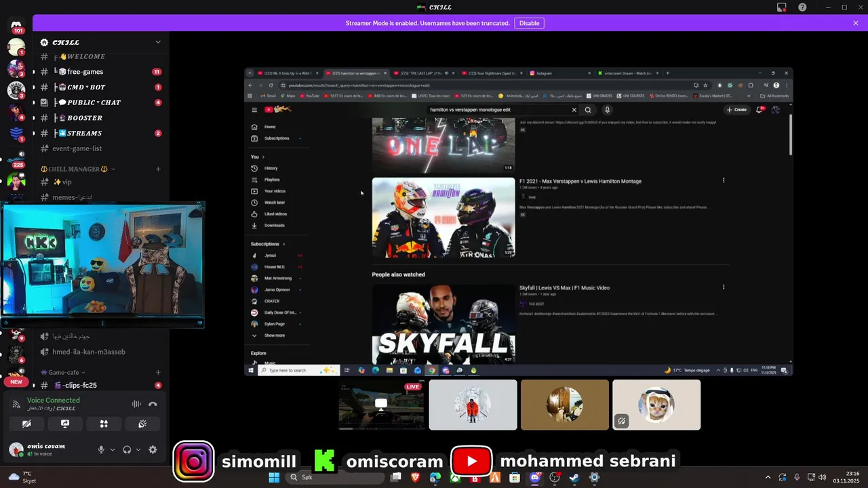Image resolution: width=868 pixels, height=488 pixels.
Task: Select the LIVE stream thumbnail tile
Action: (x=381, y=405)
